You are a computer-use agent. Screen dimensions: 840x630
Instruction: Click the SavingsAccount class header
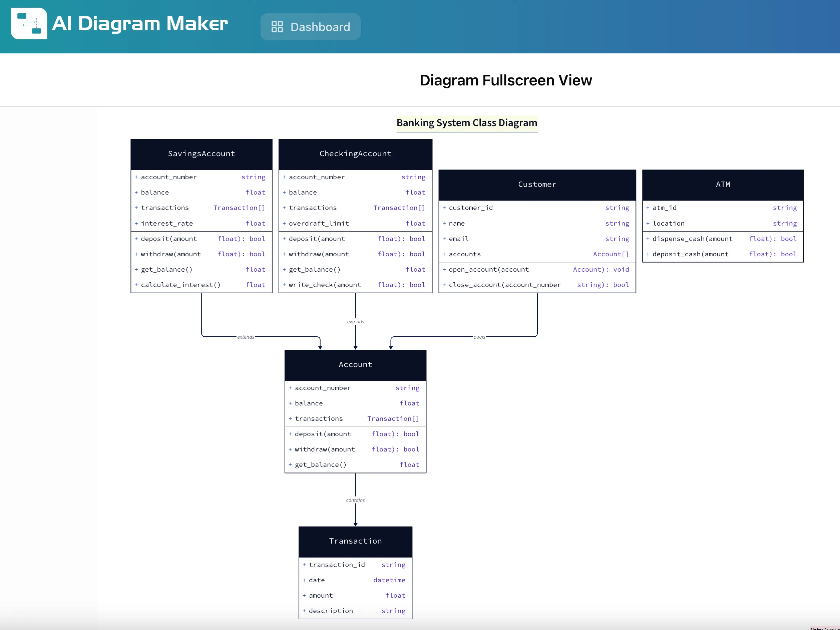(x=201, y=153)
